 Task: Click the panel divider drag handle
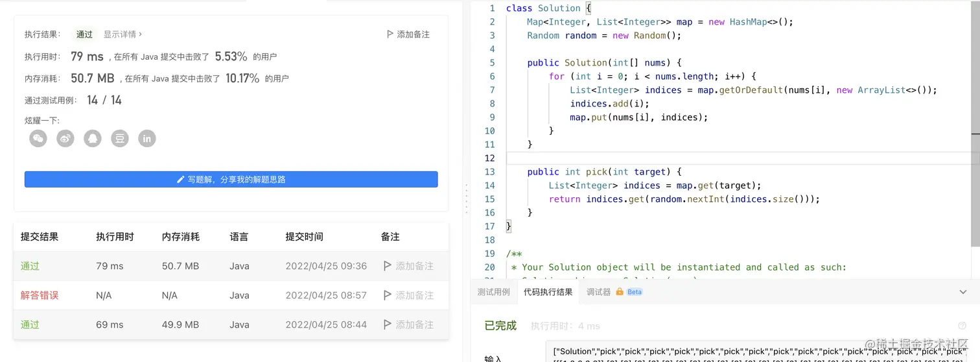(x=466, y=198)
